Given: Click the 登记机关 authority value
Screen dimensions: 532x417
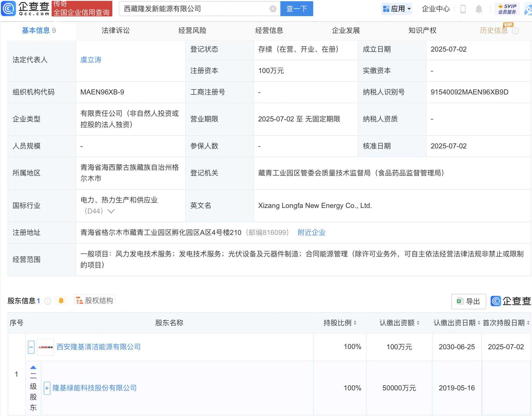Looking at the screenshot, I should (351, 173).
